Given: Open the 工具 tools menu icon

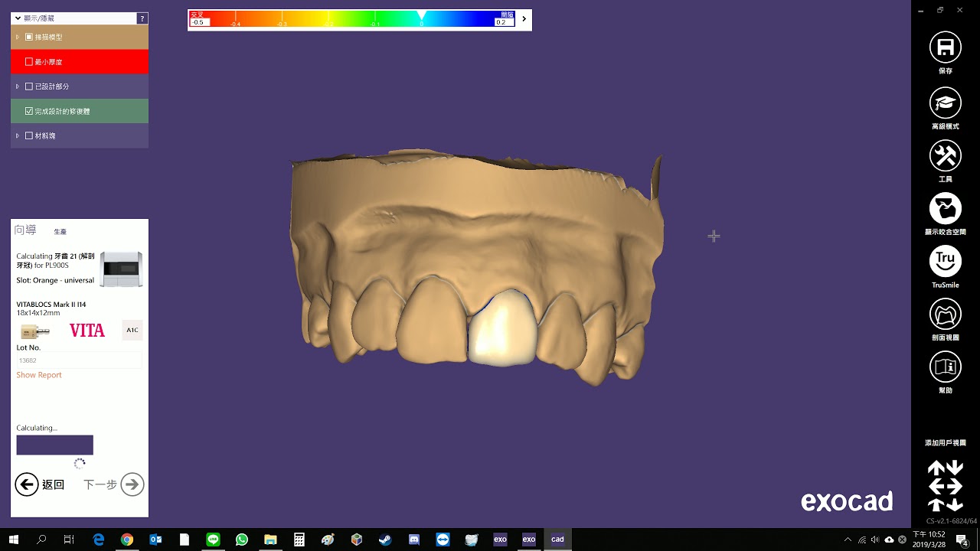Looking at the screenshot, I should coord(946,155).
